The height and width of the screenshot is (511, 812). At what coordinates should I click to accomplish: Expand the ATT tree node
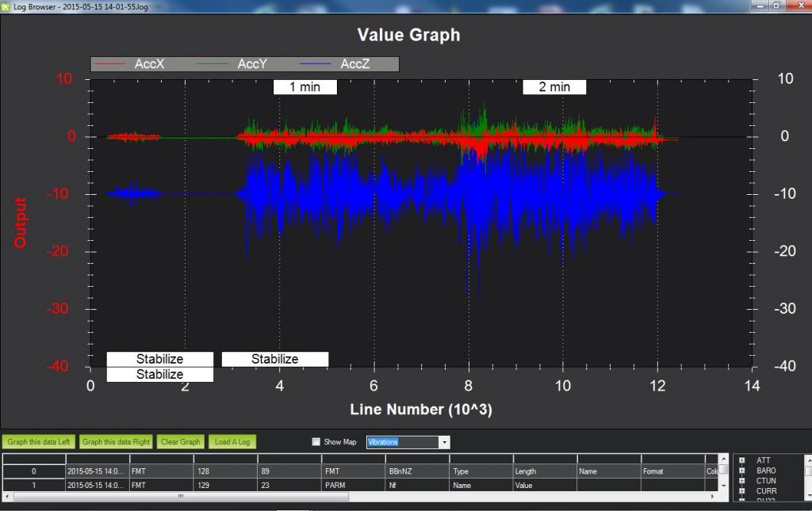741,460
